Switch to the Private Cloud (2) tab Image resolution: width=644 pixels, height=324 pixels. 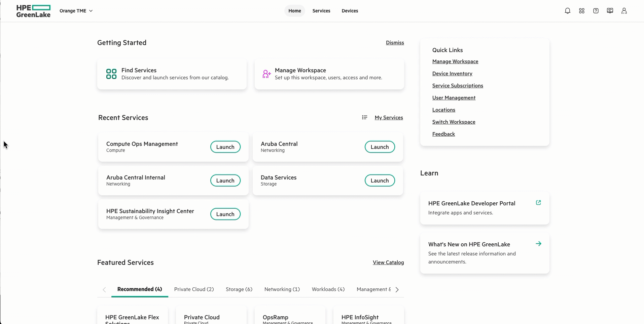(x=194, y=289)
